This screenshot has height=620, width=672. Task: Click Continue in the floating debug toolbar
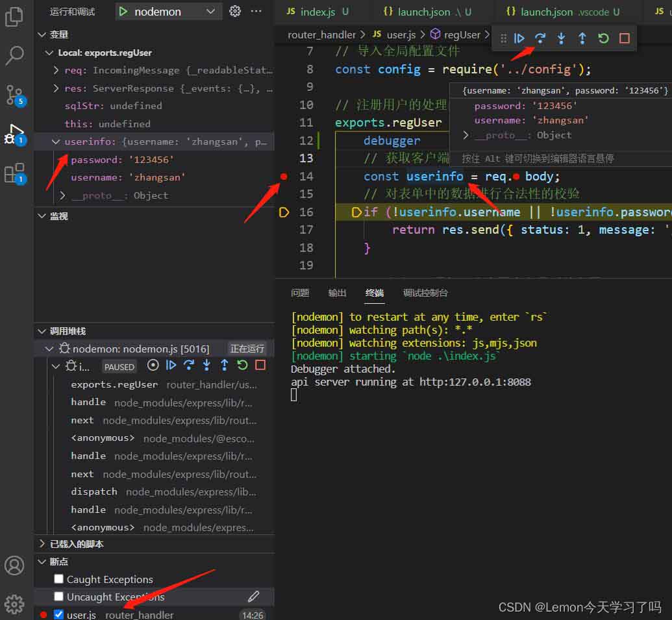click(x=519, y=38)
